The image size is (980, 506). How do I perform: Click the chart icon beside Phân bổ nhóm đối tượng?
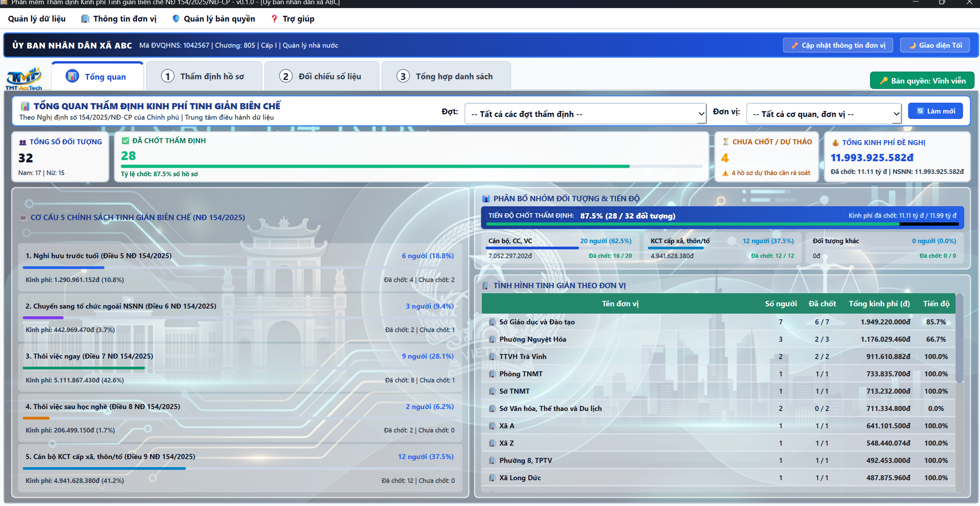tap(486, 199)
